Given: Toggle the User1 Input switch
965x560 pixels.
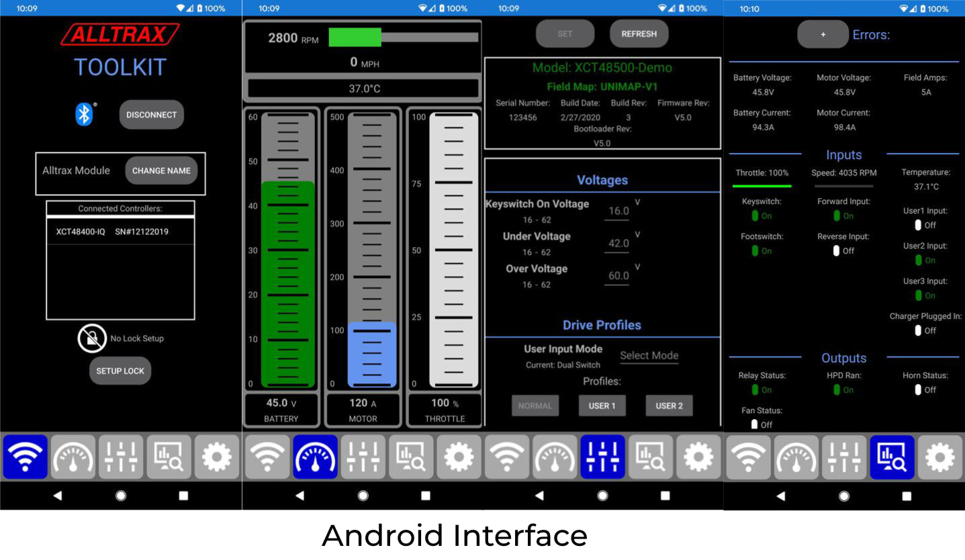Looking at the screenshot, I should (917, 225).
